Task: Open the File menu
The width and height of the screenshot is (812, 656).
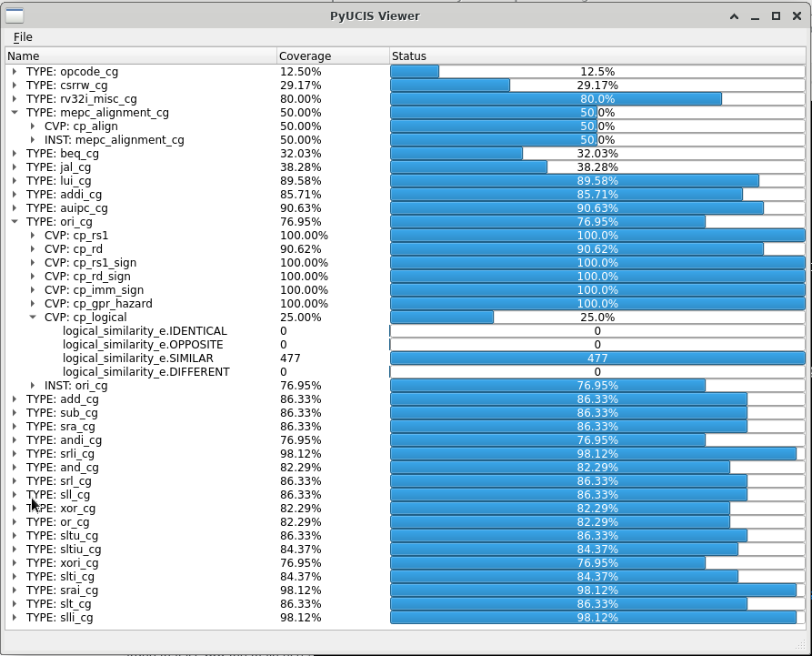Action: coord(23,36)
